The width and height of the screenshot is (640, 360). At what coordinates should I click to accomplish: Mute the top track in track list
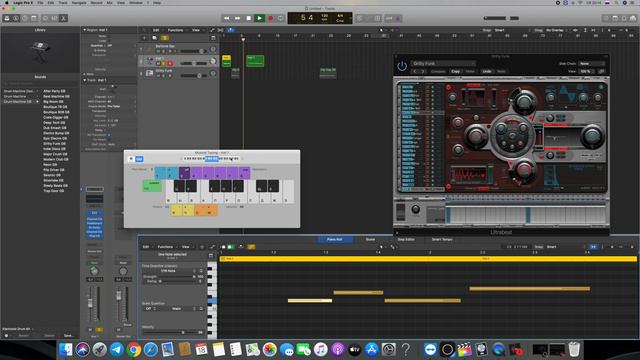tap(158, 51)
